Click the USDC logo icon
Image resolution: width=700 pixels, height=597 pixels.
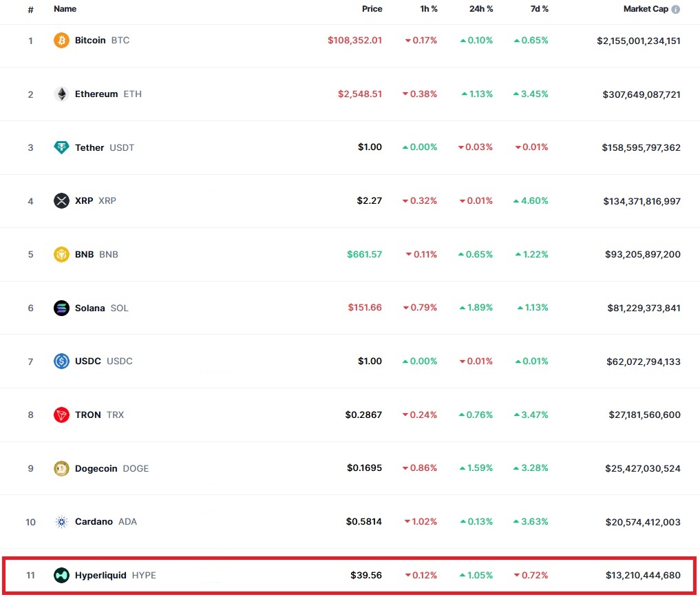coord(62,361)
